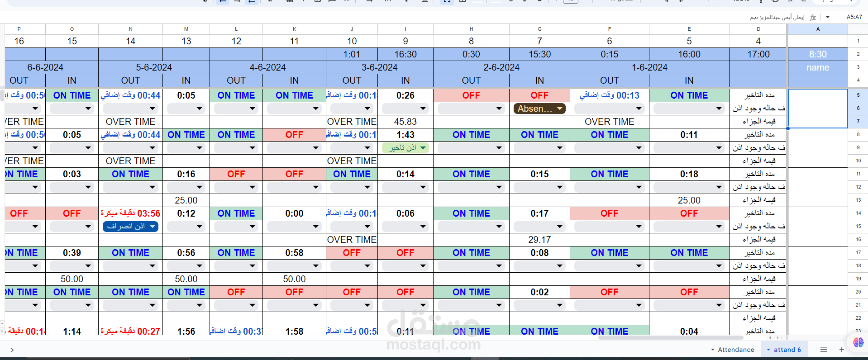868x360 pixels.
Task: Click the 3-6-2024 date header
Action: click(379, 67)
